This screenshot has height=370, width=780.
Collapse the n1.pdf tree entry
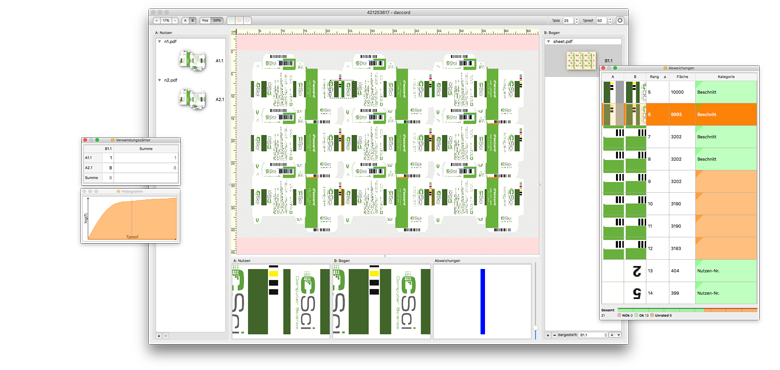pyautogui.click(x=160, y=42)
